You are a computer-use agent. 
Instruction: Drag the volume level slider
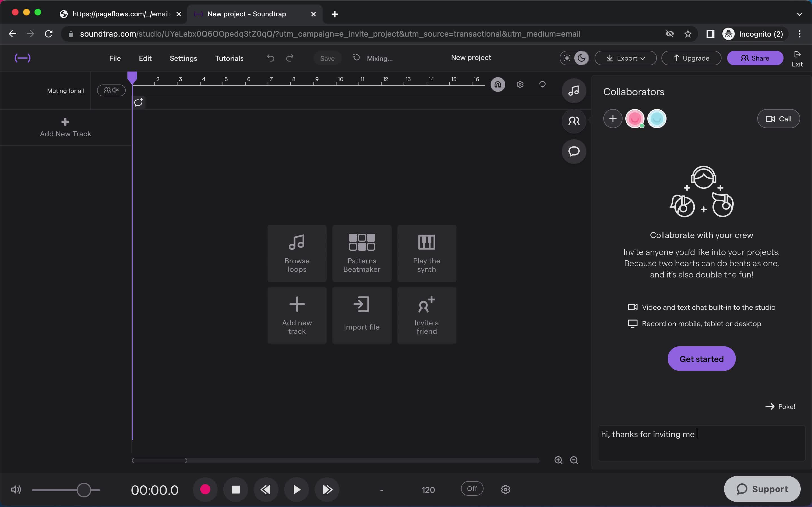click(84, 490)
